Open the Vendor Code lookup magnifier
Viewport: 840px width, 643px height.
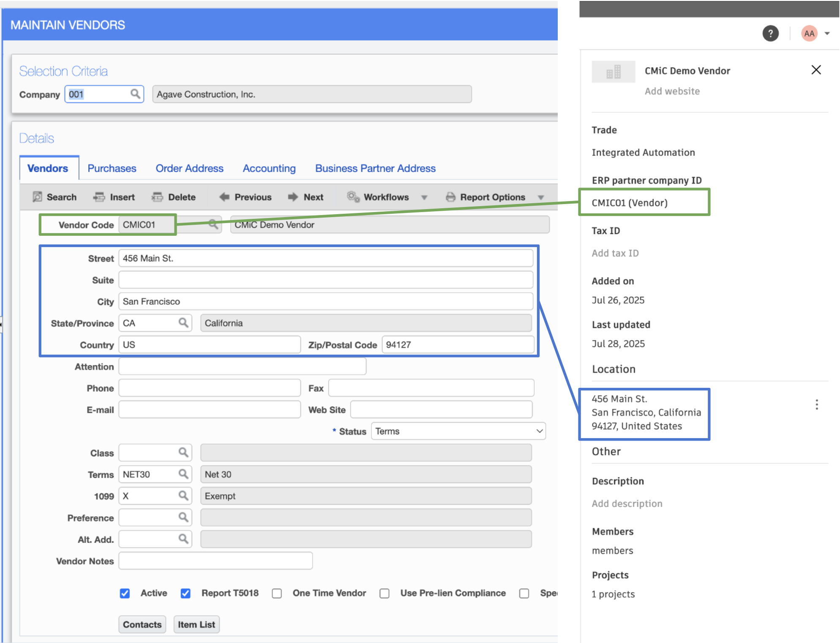pos(213,224)
